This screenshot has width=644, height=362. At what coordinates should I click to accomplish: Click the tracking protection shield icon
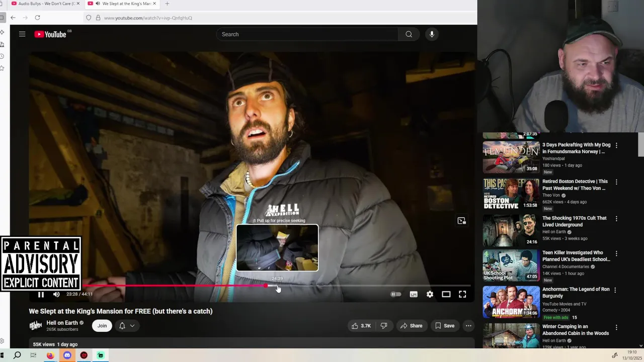tap(89, 18)
